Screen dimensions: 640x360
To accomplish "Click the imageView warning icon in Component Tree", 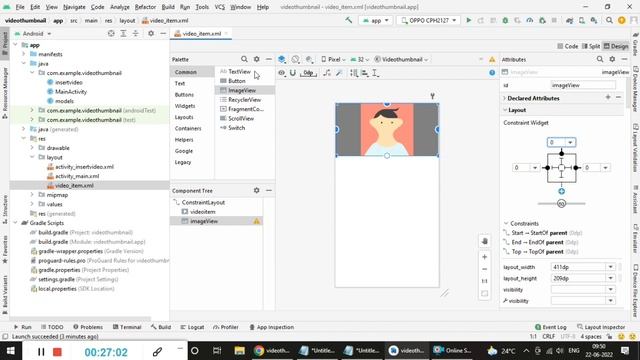I will pos(256,221).
